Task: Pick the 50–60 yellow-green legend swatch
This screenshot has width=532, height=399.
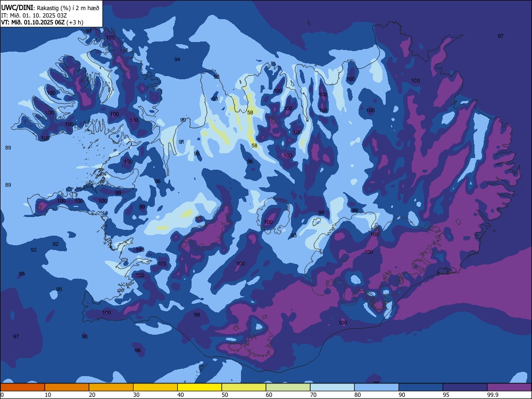Action: point(244,387)
